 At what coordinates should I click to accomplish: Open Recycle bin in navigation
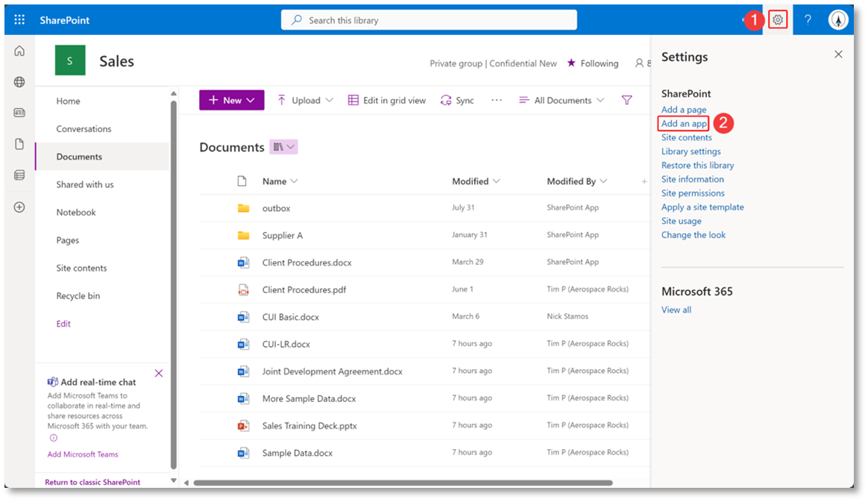click(x=78, y=295)
